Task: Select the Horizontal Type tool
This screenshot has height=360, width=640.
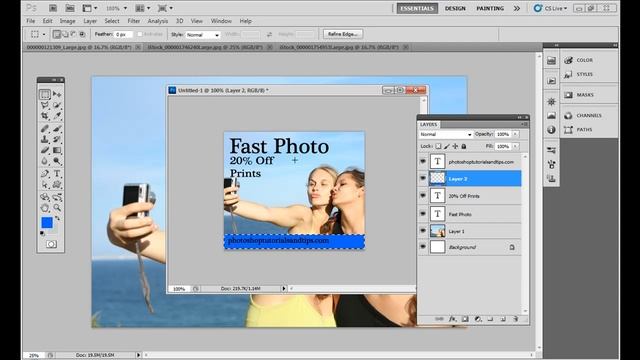Action: click(x=57, y=174)
